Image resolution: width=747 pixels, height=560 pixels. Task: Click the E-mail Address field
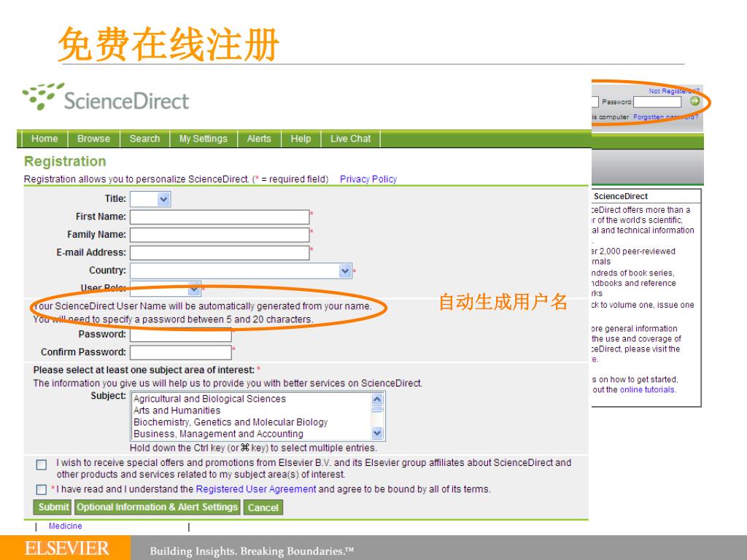220,252
